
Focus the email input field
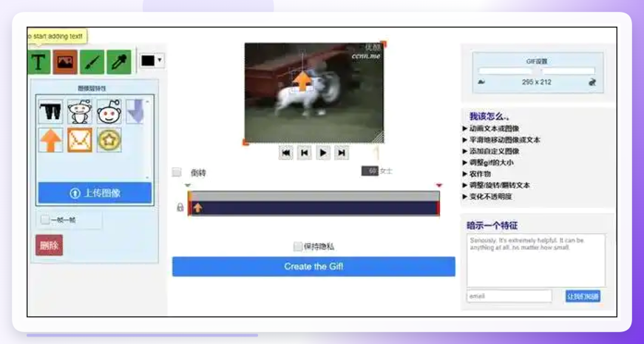509,296
